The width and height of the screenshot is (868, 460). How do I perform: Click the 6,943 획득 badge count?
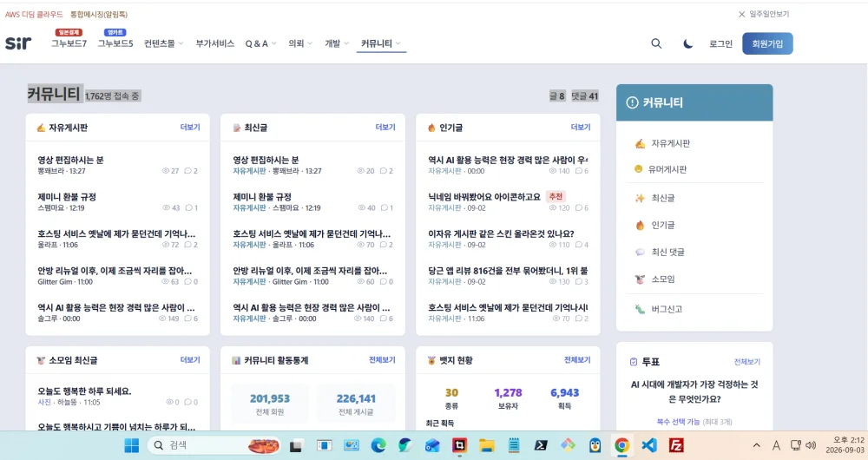click(565, 398)
